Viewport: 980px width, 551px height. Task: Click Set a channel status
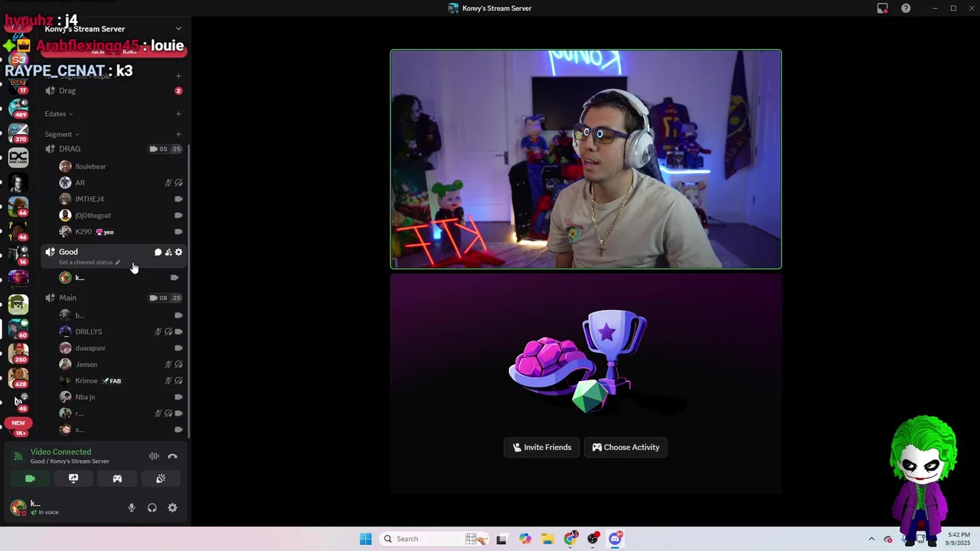coord(90,262)
